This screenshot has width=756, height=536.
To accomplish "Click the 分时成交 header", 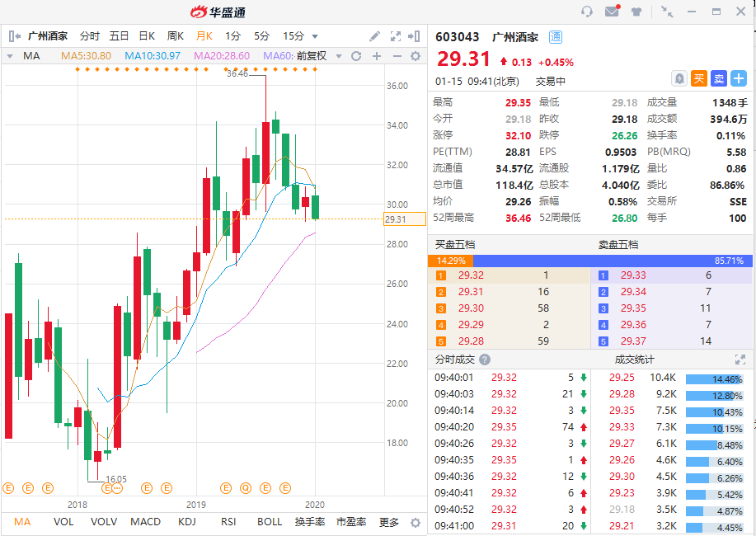I will pos(454,360).
